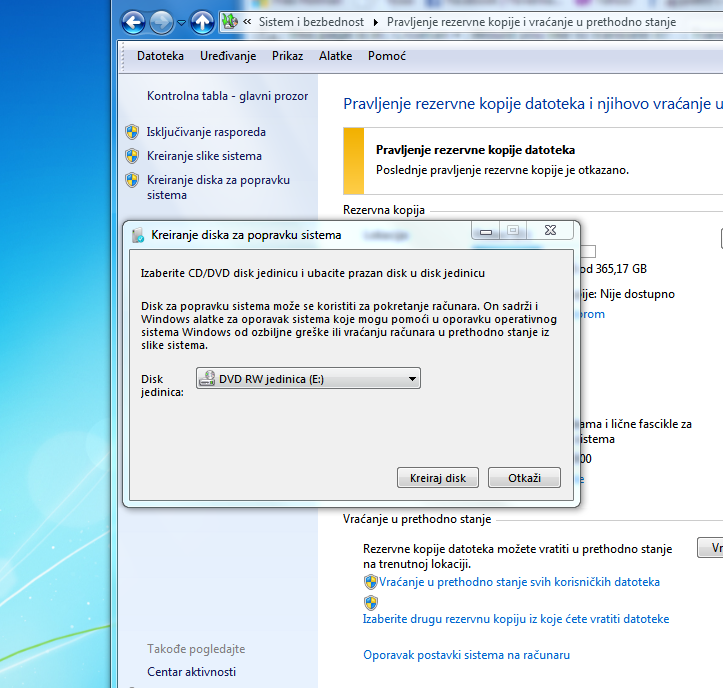Screen dimensions: 723x688
Task: Open 'Kreiranje diska za popravku sistema' sidebar link
Action: click(218, 187)
